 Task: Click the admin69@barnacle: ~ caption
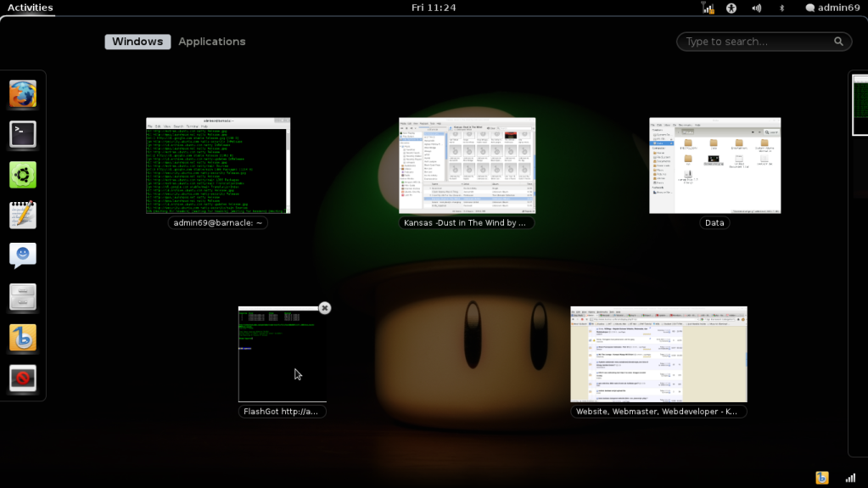click(218, 222)
